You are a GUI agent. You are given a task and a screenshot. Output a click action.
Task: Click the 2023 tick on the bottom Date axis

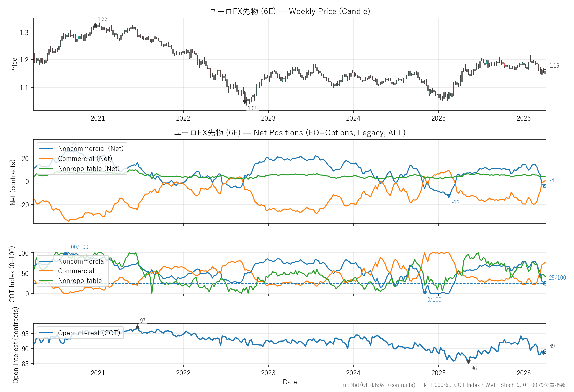click(x=268, y=373)
